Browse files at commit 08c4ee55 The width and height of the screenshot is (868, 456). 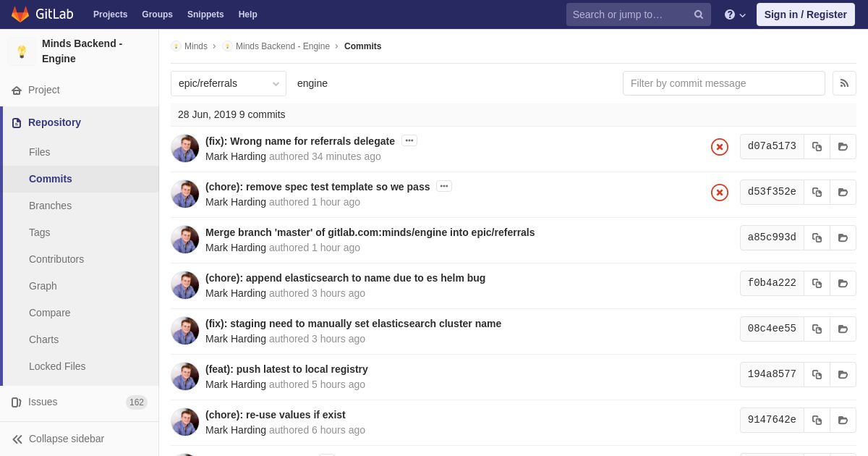click(843, 329)
